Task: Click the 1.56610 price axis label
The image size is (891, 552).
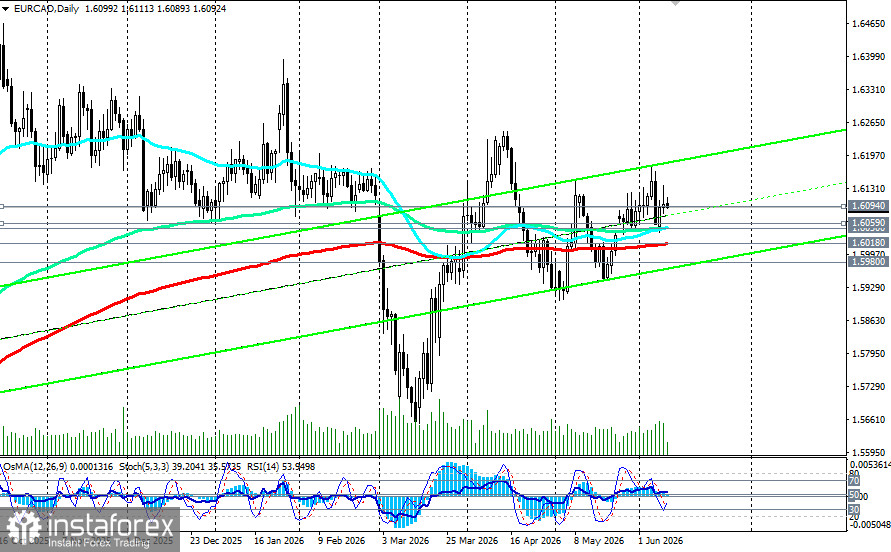Action: click(869, 419)
